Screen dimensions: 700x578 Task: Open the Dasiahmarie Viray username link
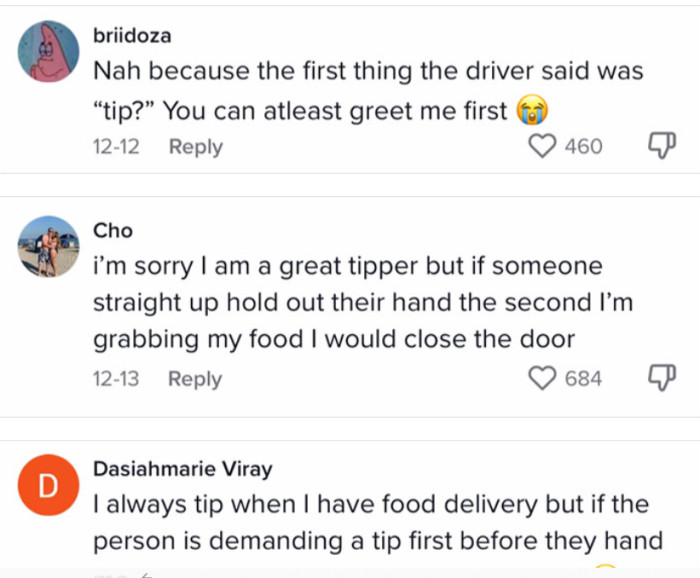click(182, 469)
